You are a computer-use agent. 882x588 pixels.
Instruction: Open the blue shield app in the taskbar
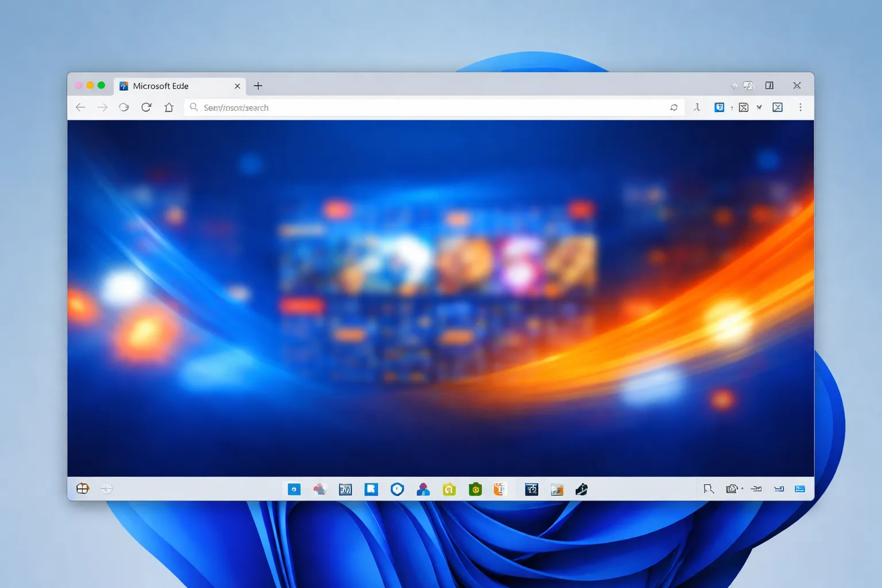coord(397,489)
